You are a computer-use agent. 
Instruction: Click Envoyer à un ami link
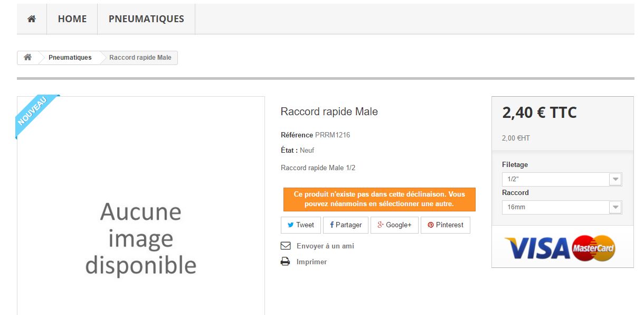click(325, 246)
